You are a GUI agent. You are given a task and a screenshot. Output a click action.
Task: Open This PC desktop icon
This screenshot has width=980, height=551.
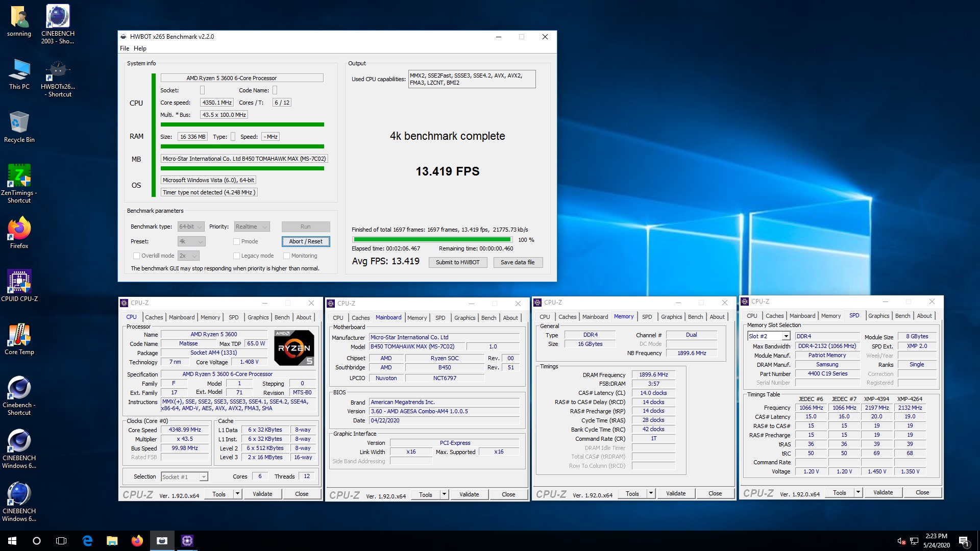coord(19,74)
